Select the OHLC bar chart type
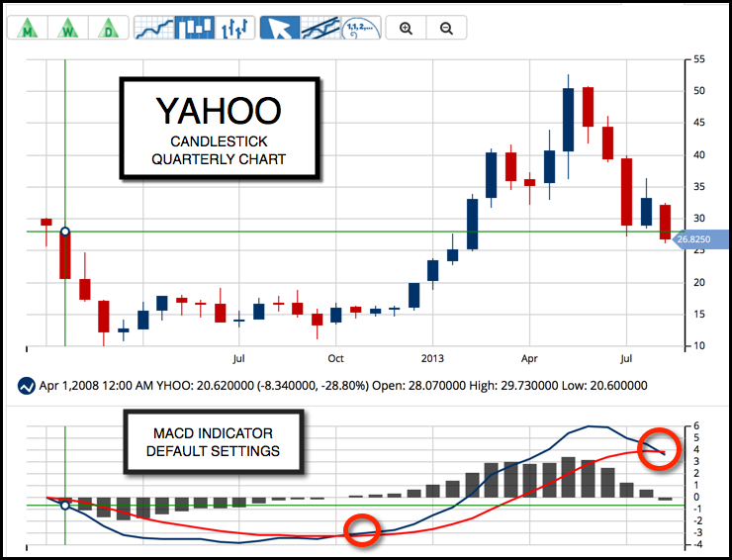The height and width of the screenshot is (560, 732). [234, 28]
